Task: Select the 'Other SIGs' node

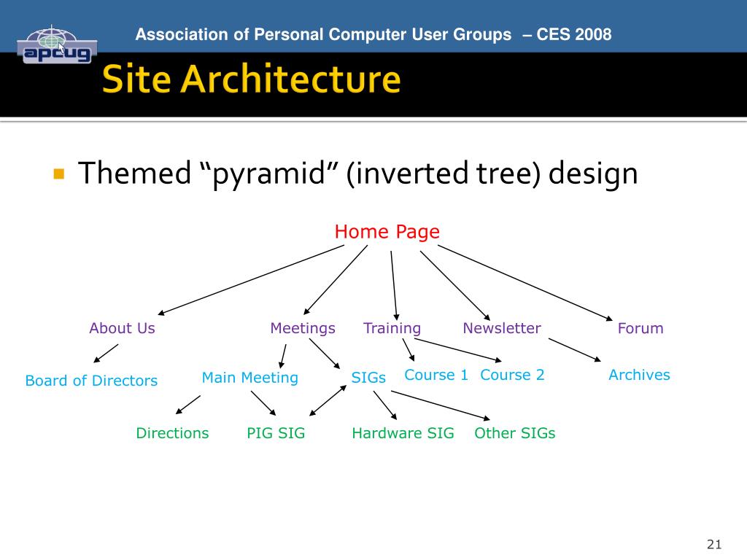Action: click(x=515, y=433)
